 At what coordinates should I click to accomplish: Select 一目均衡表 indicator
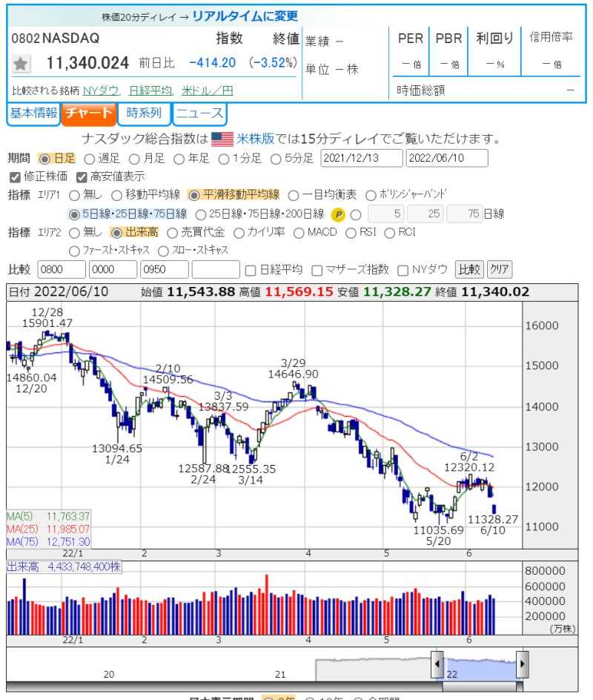tap(293, 196)
